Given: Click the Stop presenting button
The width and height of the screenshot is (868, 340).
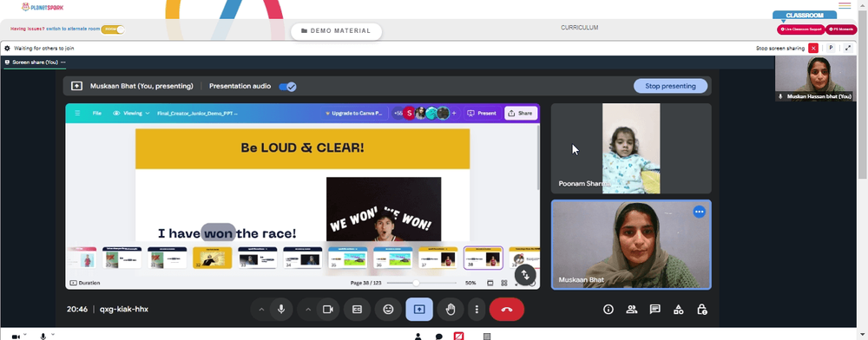Looking at the screenshot, I should 670,86.
